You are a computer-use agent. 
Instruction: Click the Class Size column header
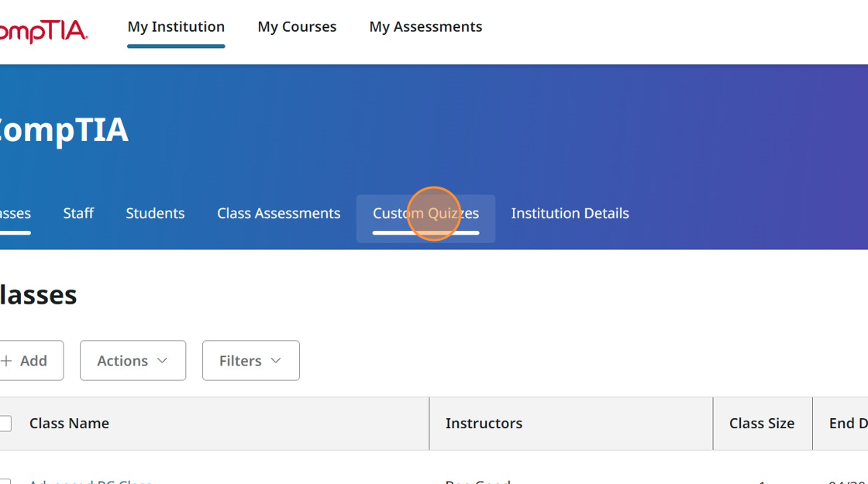tap(762, 423)
